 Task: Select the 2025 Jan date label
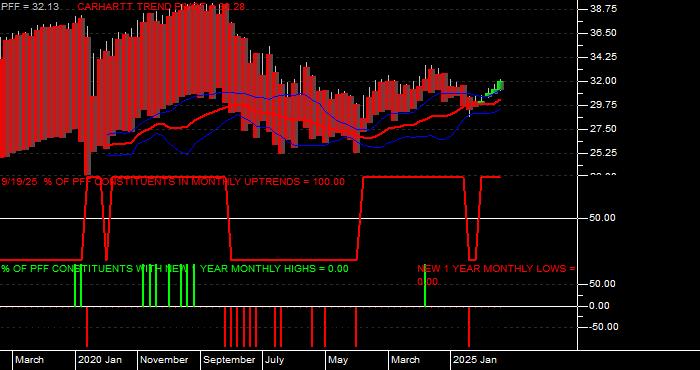click(x=475, y=360)
